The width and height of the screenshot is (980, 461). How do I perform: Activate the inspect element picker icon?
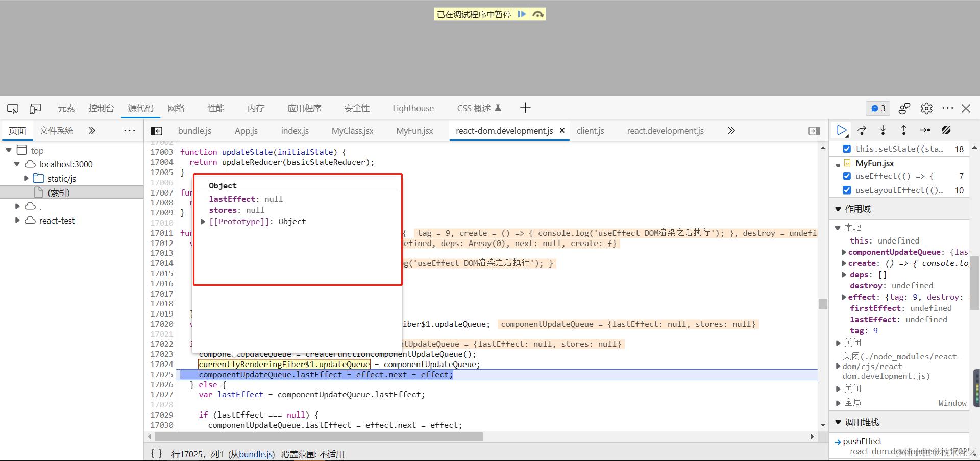tap(13, 108)
